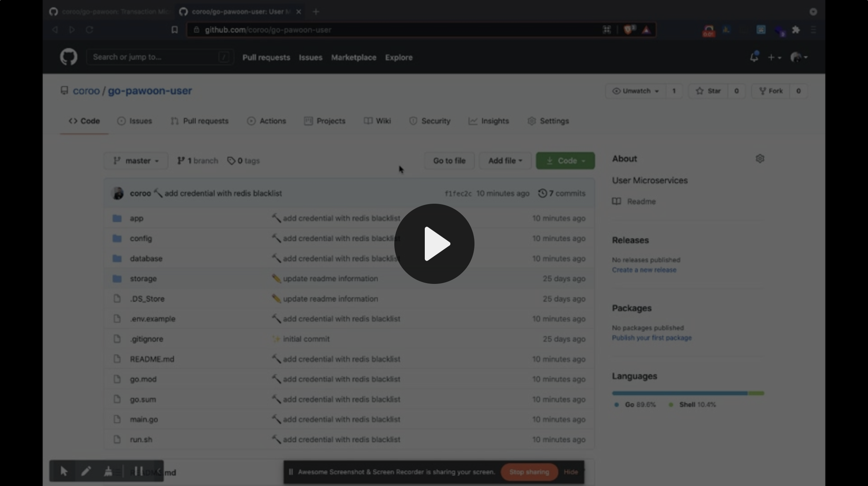The image size is (868, 486).
Task: Open the Create a new release link
Action: (x=644, y=270)
